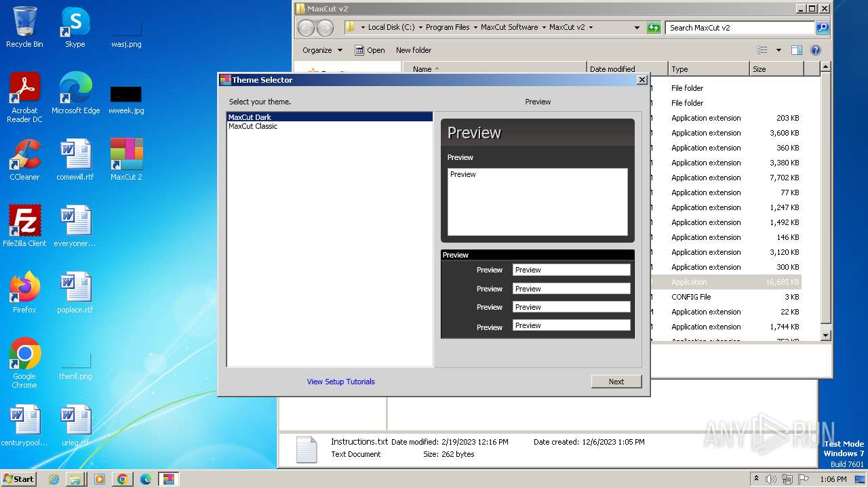
Task: Go forward with the Explorer forward arrow
Action: tap(325, 28)
